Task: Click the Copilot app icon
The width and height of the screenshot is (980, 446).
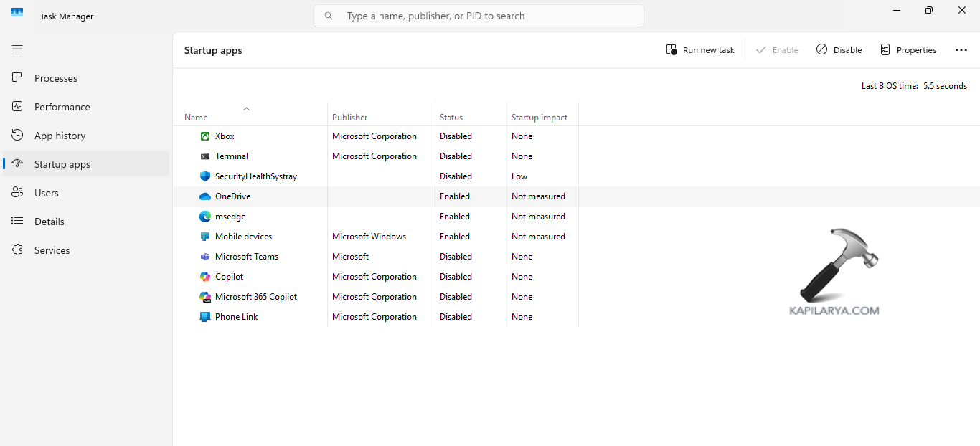Action: pyautogui.click(x=204, y=276)
